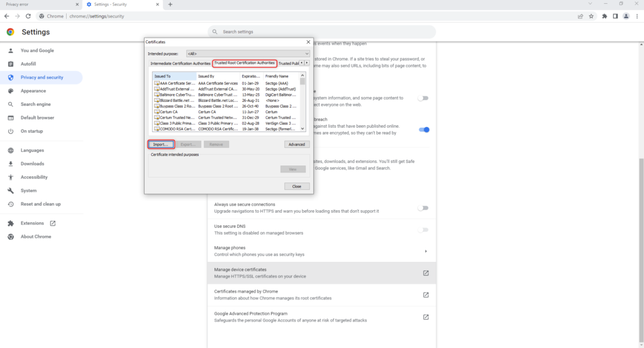Select the COMODO RSA certificate row
The image size is (644, 348).
(x=226, y=128)
